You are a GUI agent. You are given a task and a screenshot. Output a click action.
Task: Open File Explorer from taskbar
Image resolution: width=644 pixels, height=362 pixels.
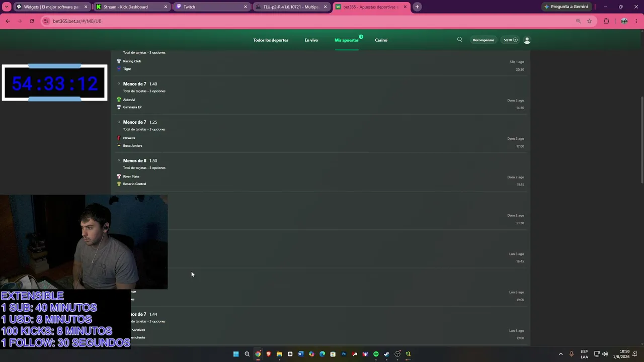point(279,354)
